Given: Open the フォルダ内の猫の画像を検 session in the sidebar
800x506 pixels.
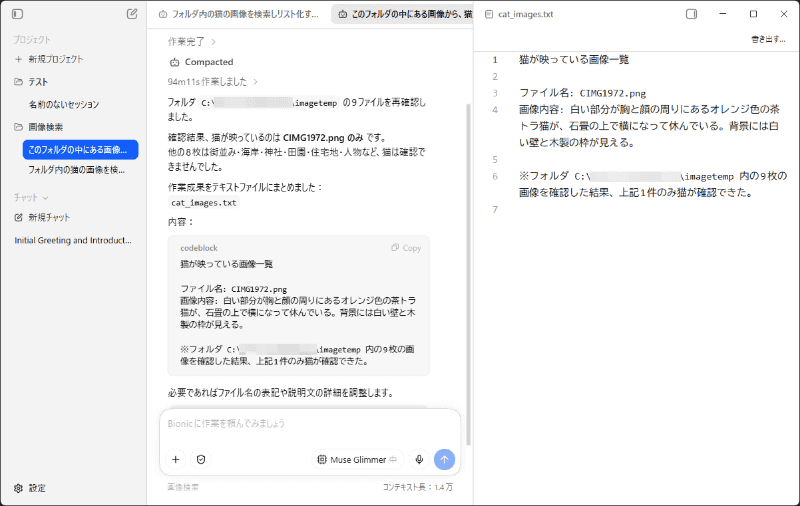Looking at the screenshot, I should tap(77, 170).
